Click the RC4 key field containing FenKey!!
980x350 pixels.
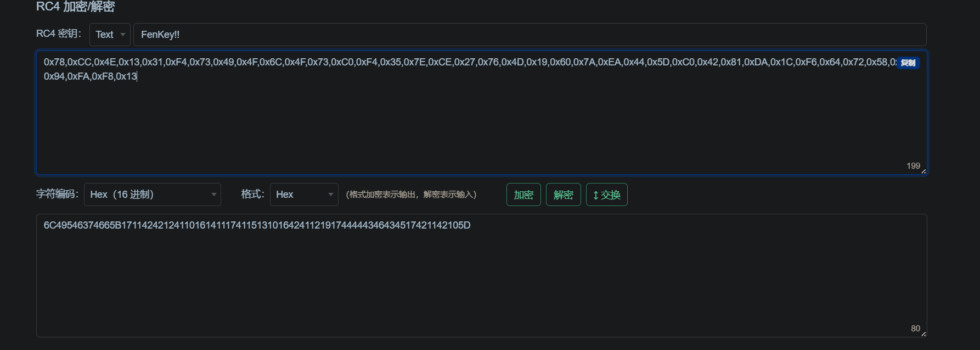click(530, 35)
